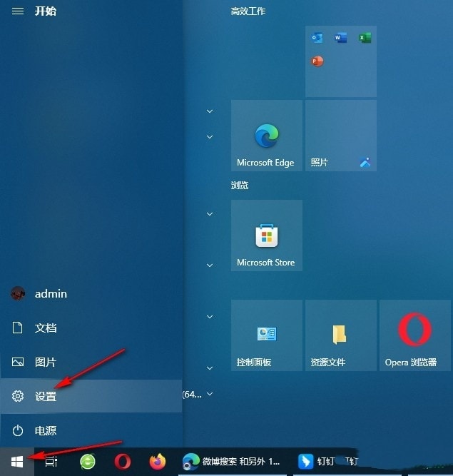Image resolution: width=453 pixels, height=476 pixels.
Task: Click the 浏览 group heading
Action: click(240, 185)
